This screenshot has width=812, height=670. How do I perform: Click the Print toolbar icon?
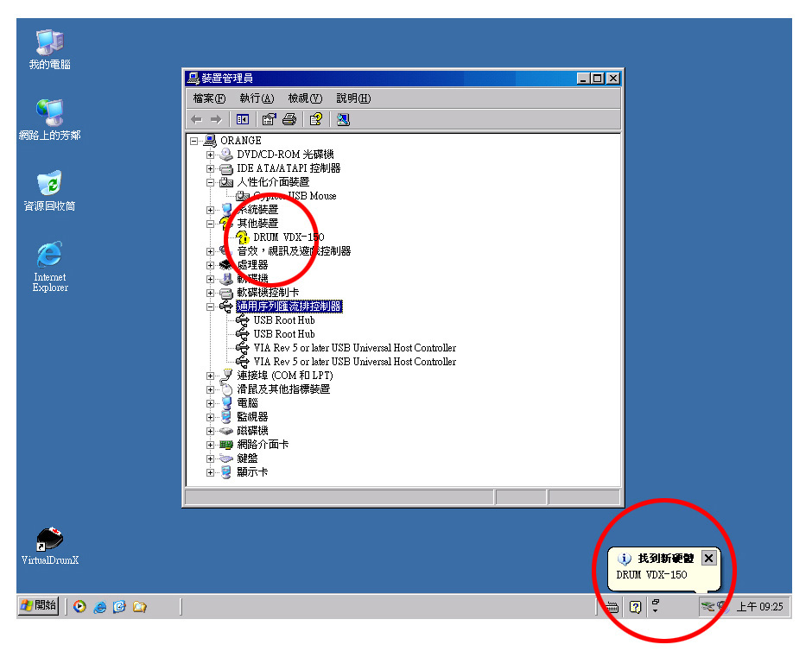pyautogui.click(x=289, y=120)
